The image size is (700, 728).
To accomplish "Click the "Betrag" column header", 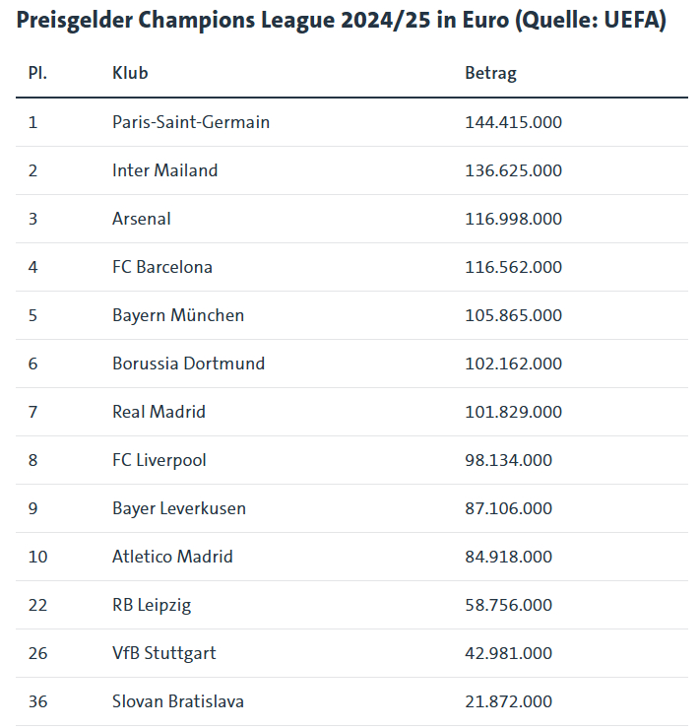I will (490, 73).
